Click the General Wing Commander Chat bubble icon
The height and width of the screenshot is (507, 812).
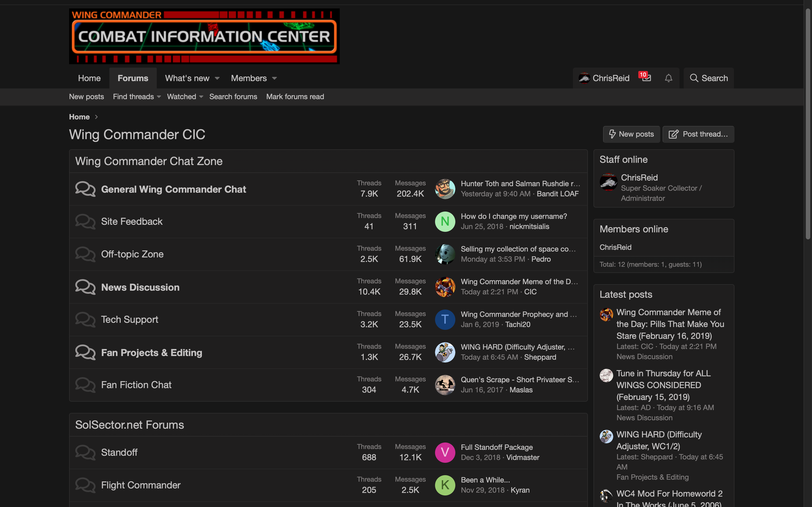[x=85, y=189]
